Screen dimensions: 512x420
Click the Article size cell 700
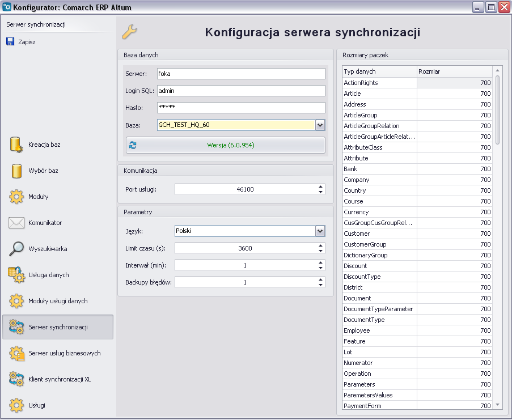click(454, 94)
